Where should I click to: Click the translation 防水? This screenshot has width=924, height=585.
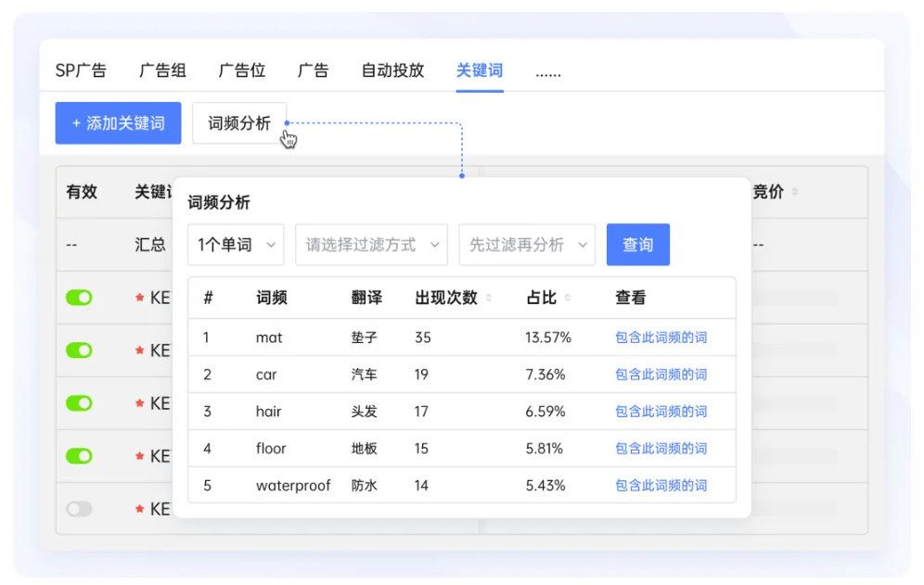click(365, 486)
